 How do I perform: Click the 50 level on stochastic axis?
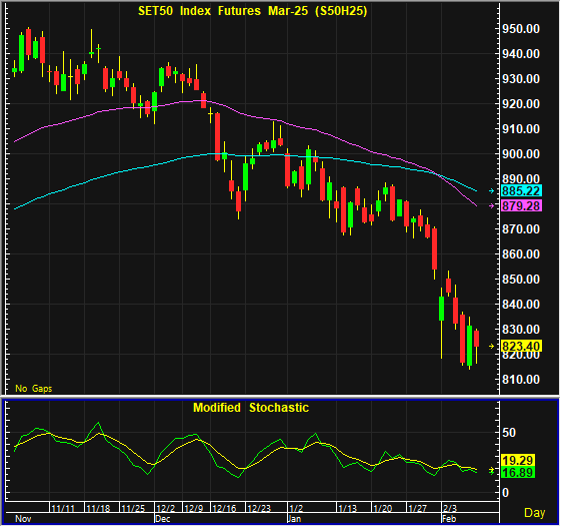(509, 433)
